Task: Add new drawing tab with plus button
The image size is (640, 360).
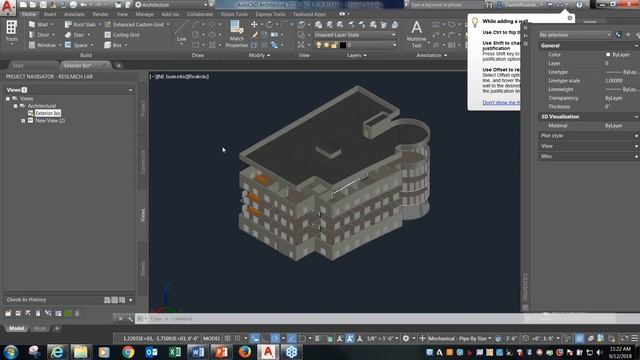Action: tap(118, 65)
